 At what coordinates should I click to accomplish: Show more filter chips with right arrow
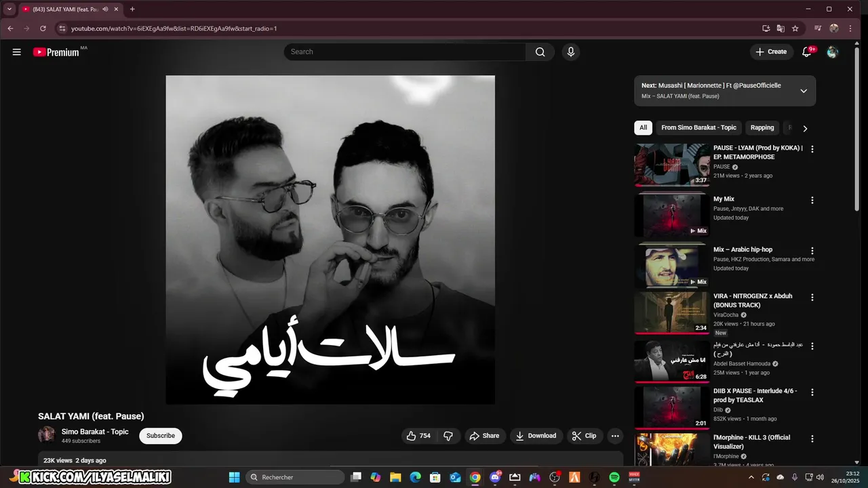coord(805,128)
